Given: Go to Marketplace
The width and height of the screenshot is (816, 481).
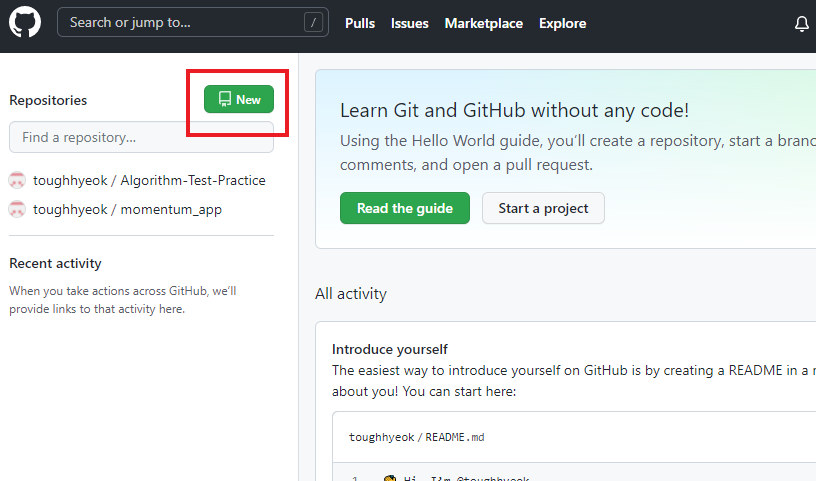Looking at the screenshot, I should (x=483, y=23).
